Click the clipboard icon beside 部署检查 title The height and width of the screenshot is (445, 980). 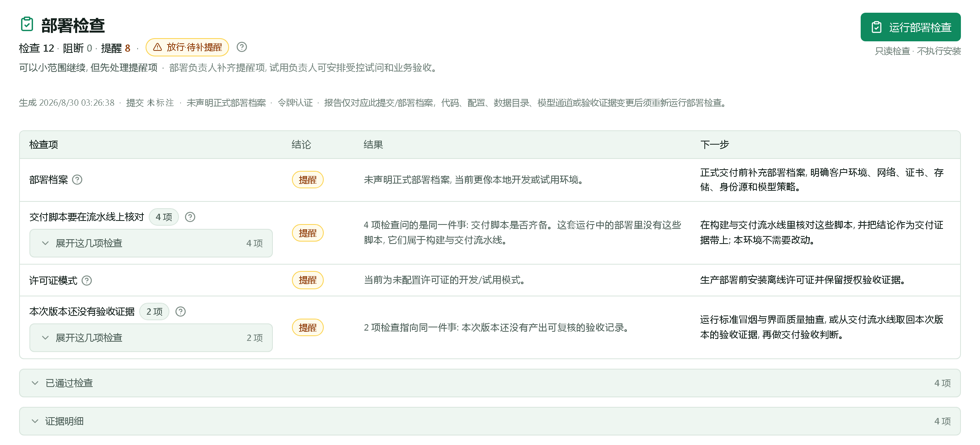tap(27, 24)
